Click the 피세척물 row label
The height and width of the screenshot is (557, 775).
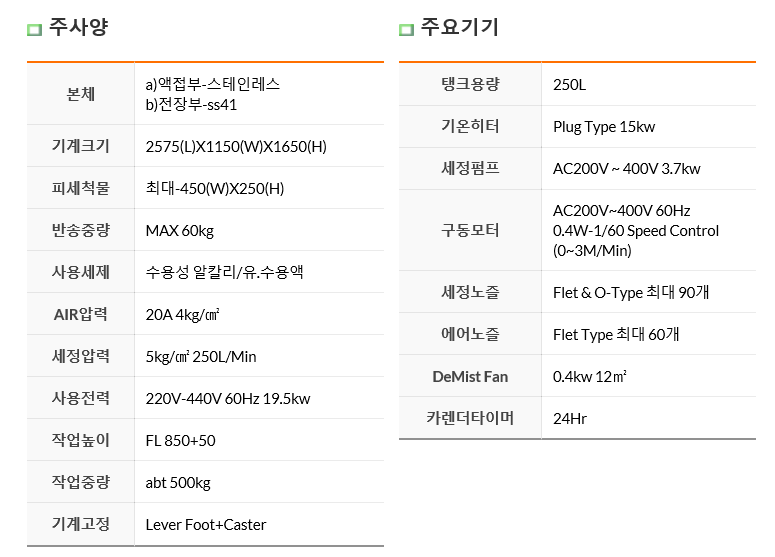coord(81,188)
